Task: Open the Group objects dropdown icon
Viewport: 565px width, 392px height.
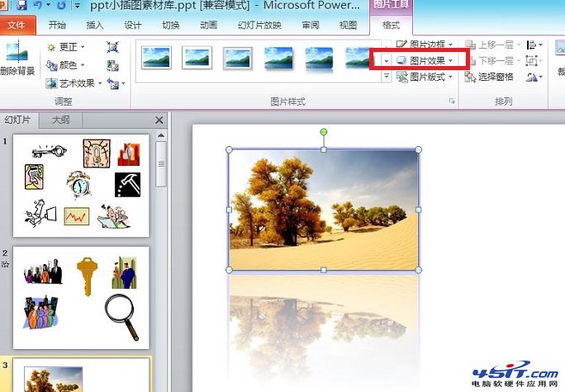Action: tap(534, 60)
